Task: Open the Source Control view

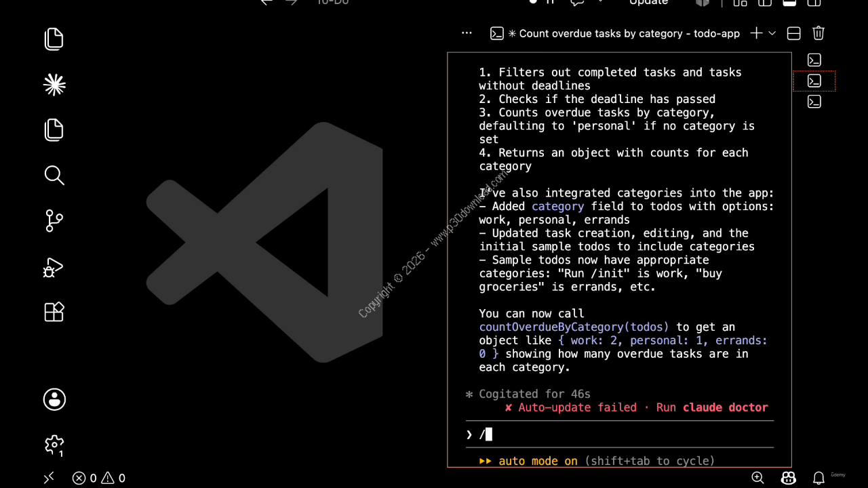Action: click(54, 221)
